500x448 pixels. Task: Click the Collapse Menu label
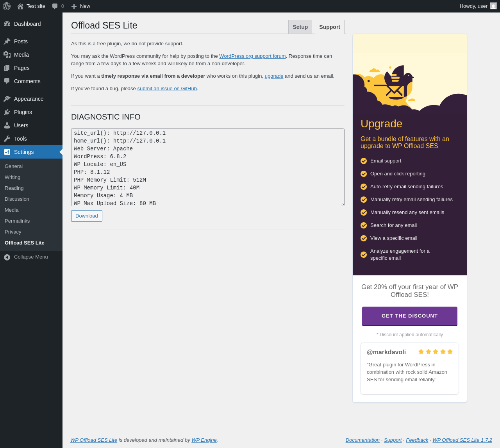click(31, 257)
